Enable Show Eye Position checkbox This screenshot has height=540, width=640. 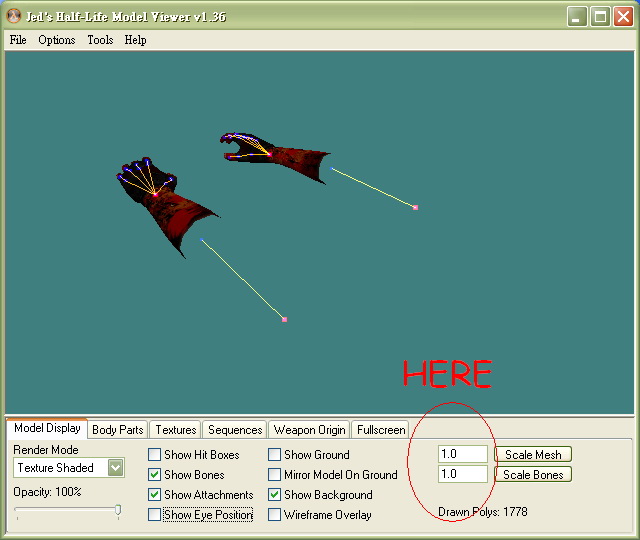coord(154,515)
